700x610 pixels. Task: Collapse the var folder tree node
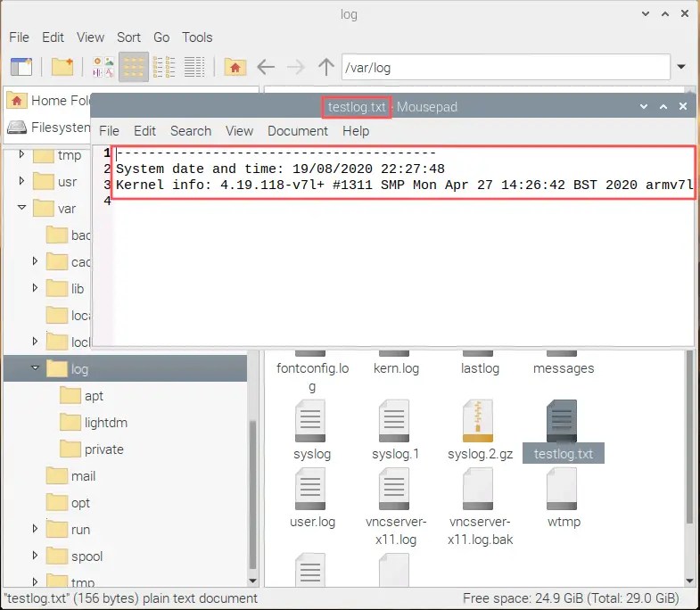(x=22, y=208)
